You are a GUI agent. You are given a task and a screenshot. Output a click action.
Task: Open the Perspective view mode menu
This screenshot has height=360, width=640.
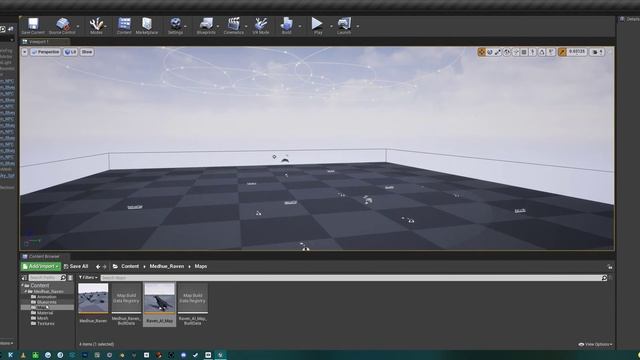point(45,52)
